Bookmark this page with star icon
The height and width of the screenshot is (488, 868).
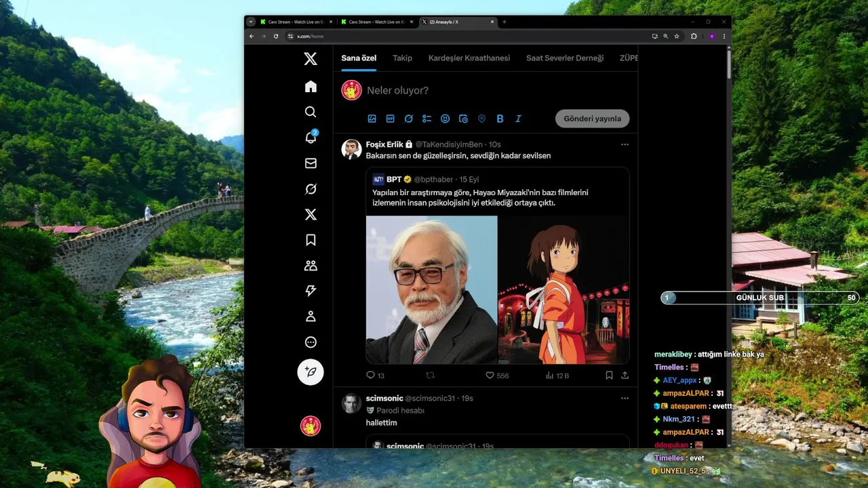677,36
